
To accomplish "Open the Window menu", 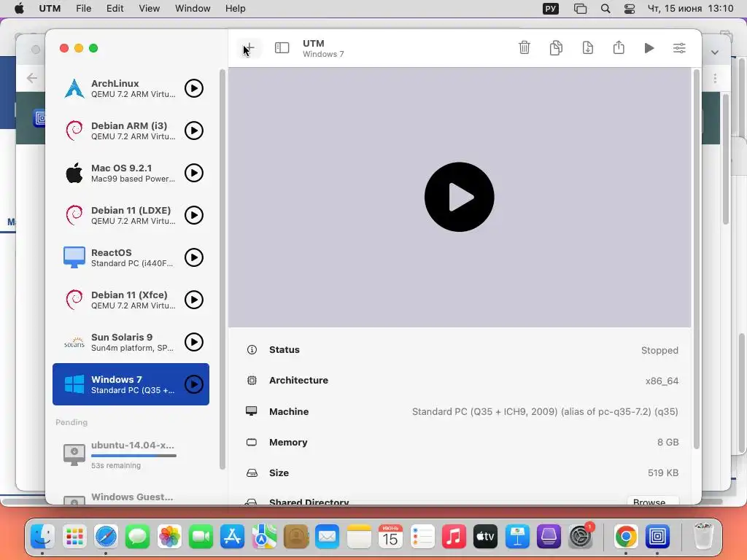I will click(x=193, y=9).
